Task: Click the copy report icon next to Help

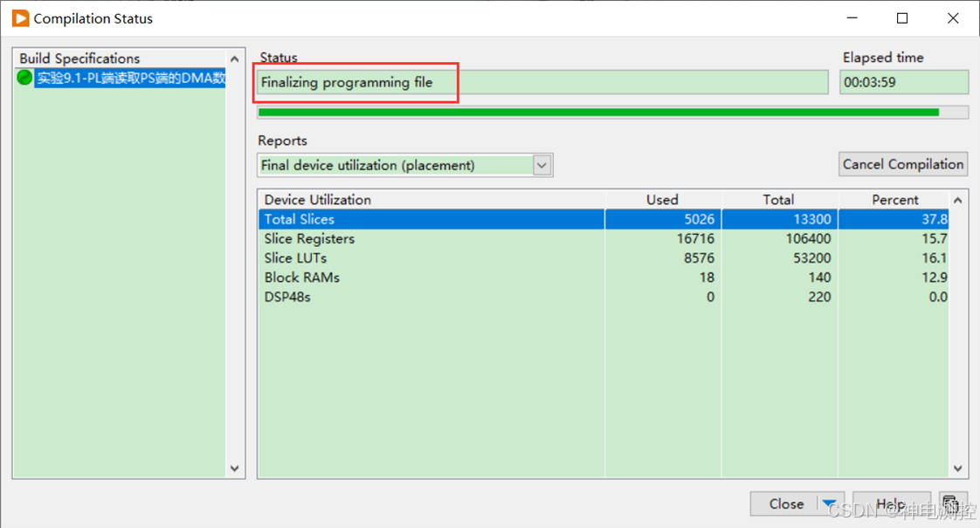Action: pos(951,504)
